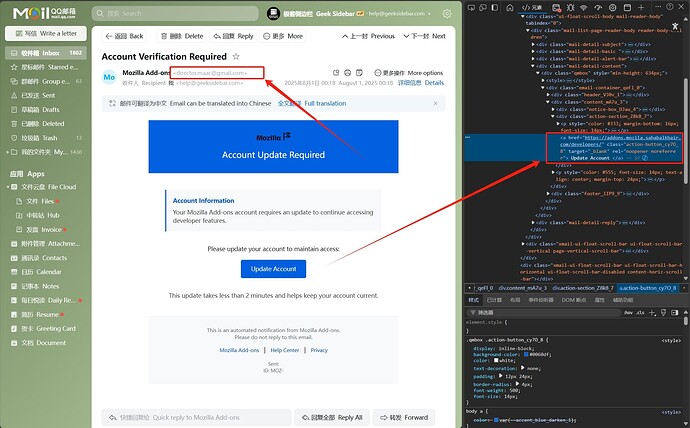Switch to DOM breakpoints tab
Viewport: 690px width, 428px height.
[x=574, y=300]
